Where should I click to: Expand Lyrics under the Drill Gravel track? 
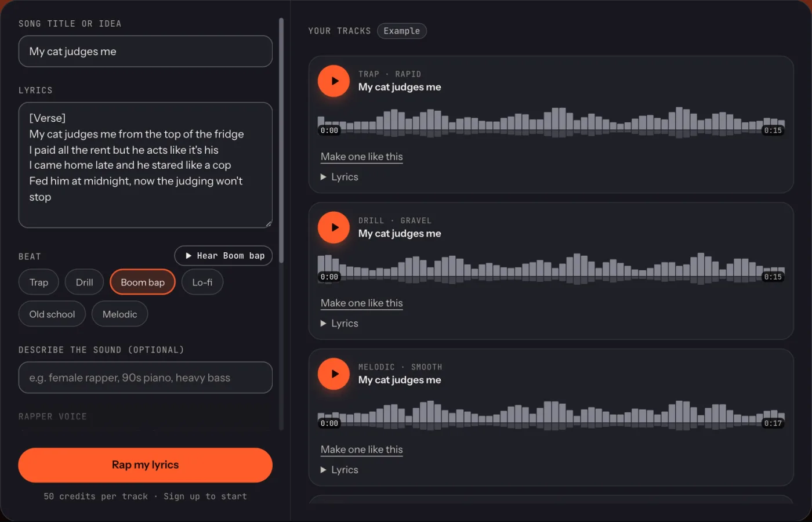click(x=339, y=324)
